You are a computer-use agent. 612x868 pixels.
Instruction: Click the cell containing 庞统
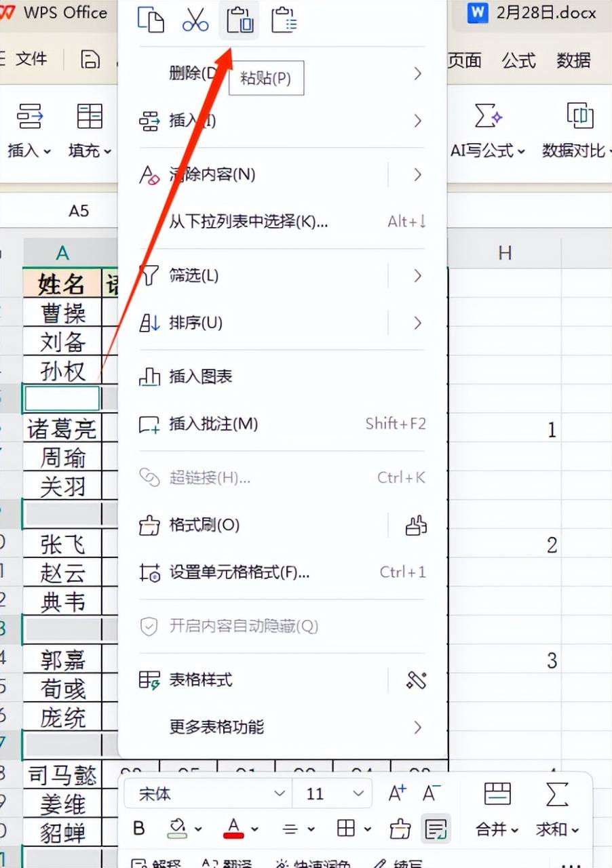[62, 717]
